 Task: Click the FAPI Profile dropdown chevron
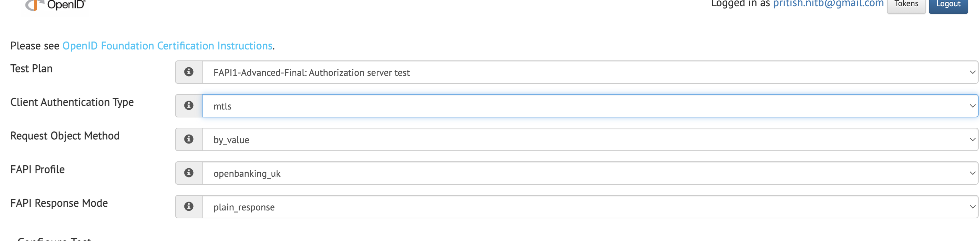coord(972,173)
